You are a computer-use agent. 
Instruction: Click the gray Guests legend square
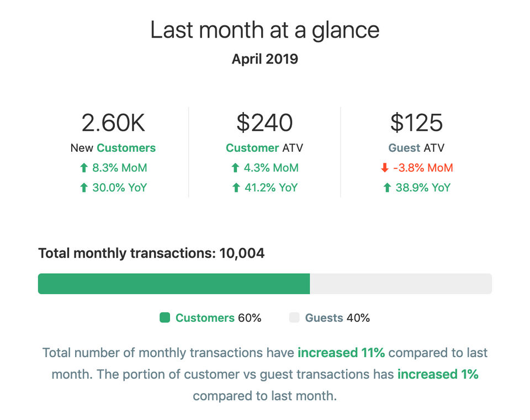pyautogui.click(x=294, y=317)
